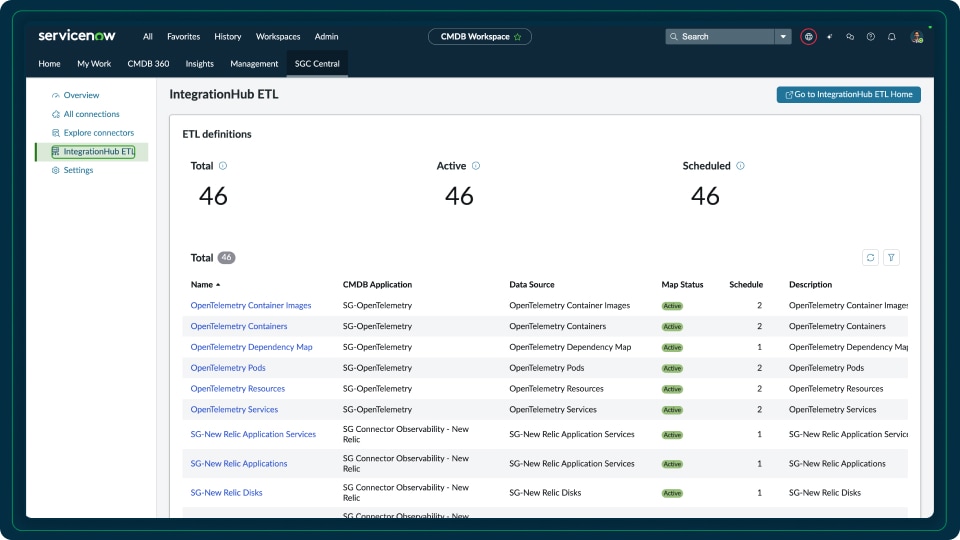Open the Favorites menu
This screenshot has width=960, height=540.
click(x=184, y=37)
